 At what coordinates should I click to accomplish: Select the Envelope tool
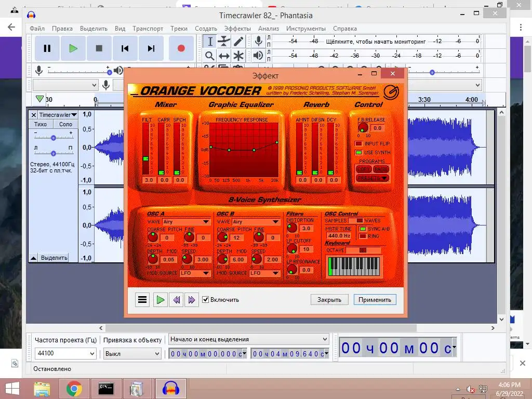click(x=224, y=42)
